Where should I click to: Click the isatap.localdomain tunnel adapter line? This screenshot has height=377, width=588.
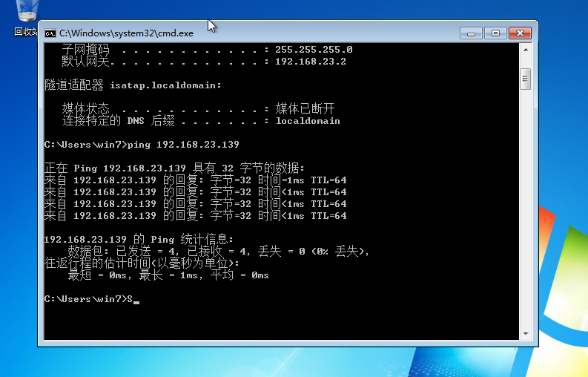coord(133,85)
